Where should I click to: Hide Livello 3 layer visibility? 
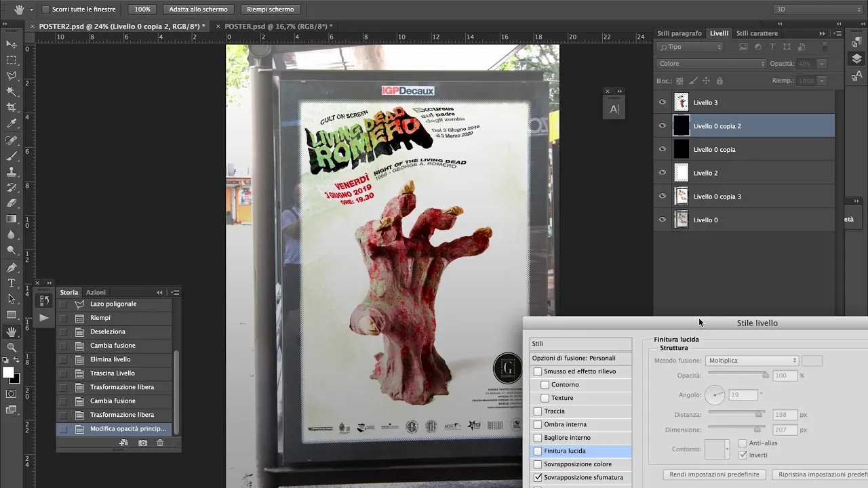point(663,102)
